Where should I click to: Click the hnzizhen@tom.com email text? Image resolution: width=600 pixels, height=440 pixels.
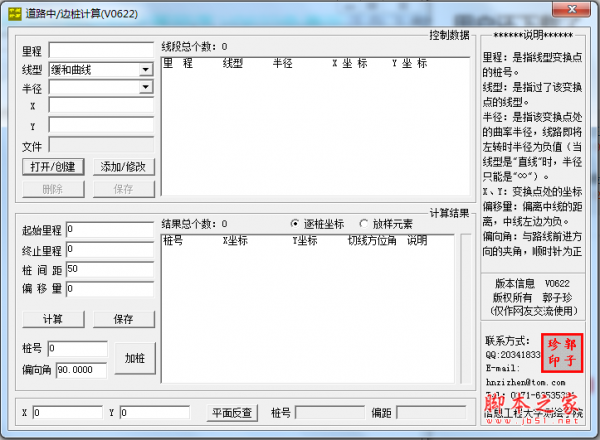click(525, 382)
